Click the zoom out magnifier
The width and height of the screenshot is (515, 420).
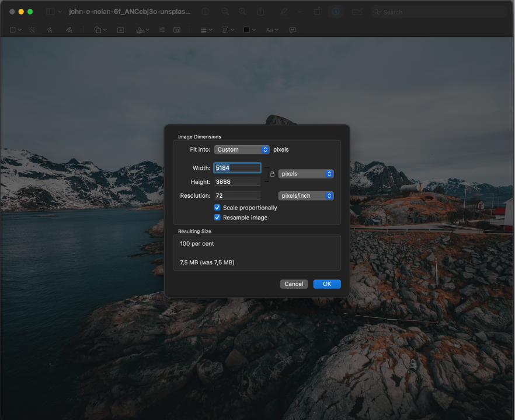[x=225, y=12]
